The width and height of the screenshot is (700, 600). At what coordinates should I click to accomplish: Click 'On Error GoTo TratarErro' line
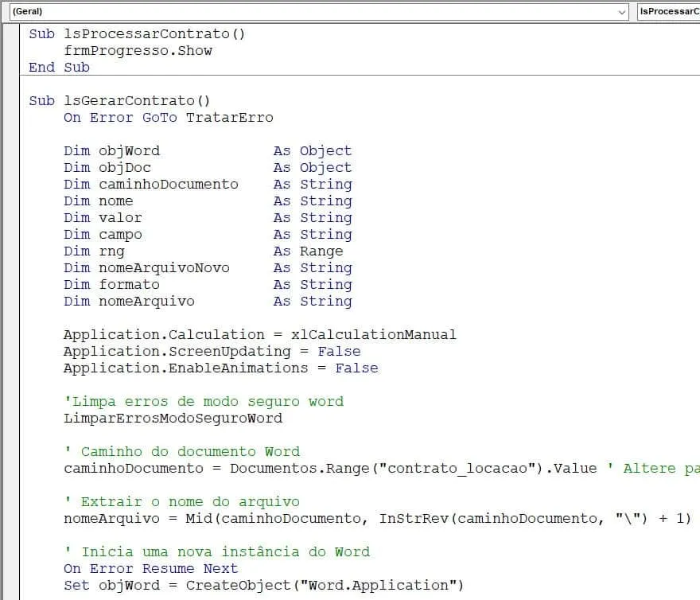pyautogui.click(x=169, y=118)
